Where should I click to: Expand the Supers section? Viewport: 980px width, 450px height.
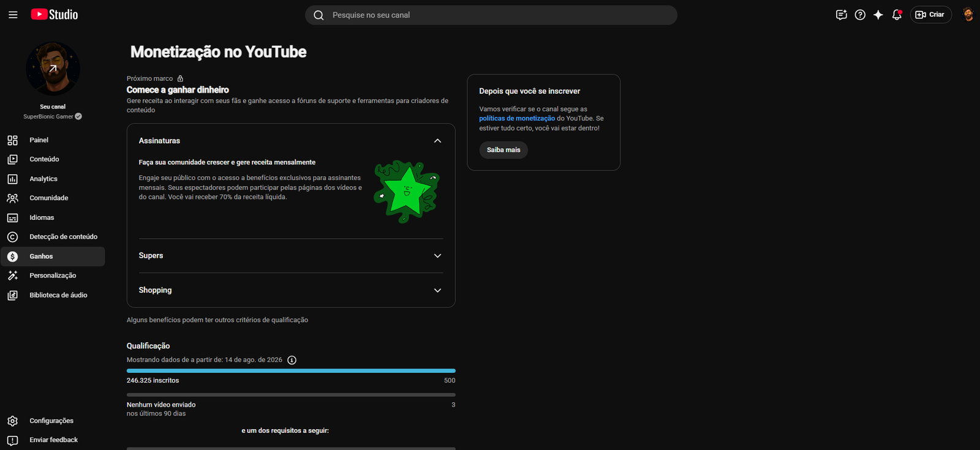[437, 256]
